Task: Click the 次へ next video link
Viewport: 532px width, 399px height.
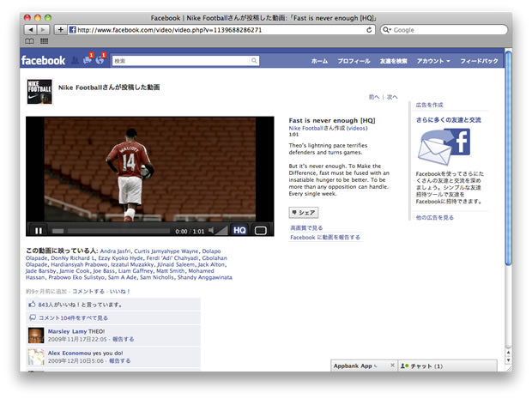Action: [392, 97]
